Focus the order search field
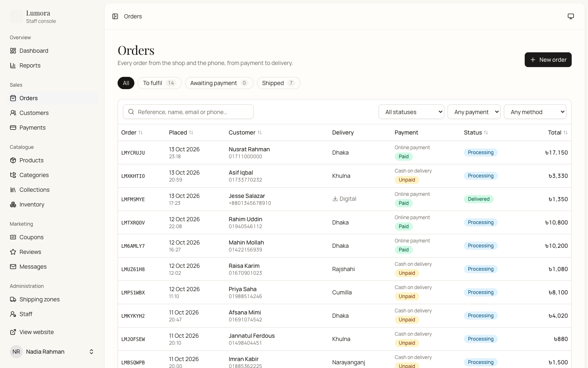 coord(188,112)
